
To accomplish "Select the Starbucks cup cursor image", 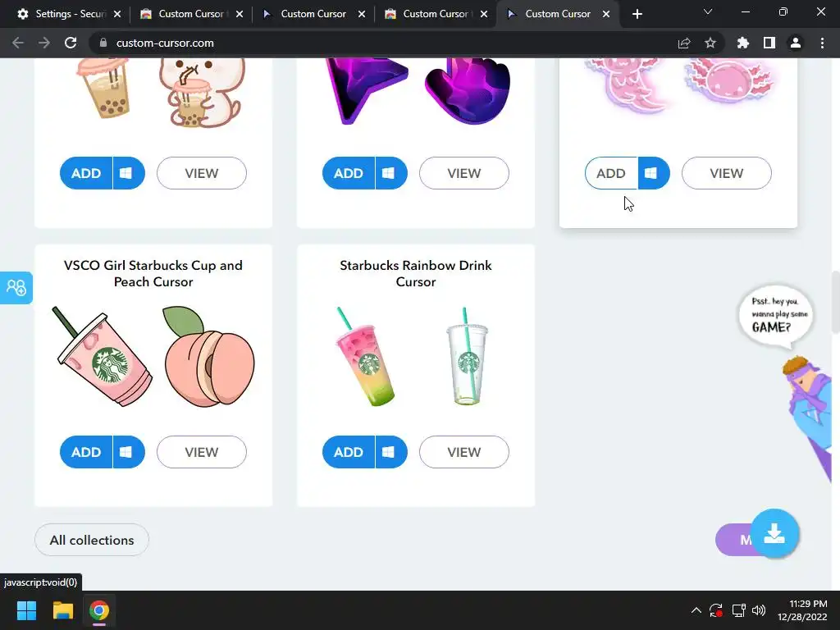I will point(102,357).
